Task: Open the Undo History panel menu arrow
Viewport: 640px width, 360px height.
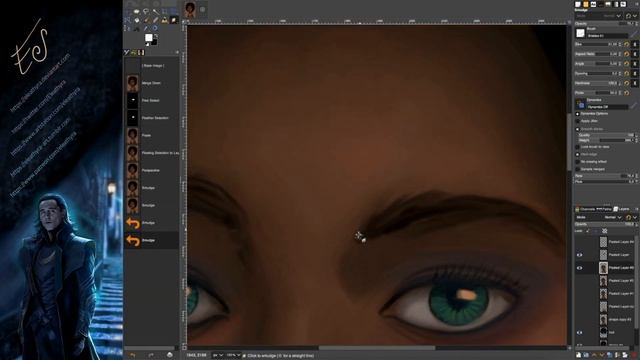Action: (x=177, y=52)
